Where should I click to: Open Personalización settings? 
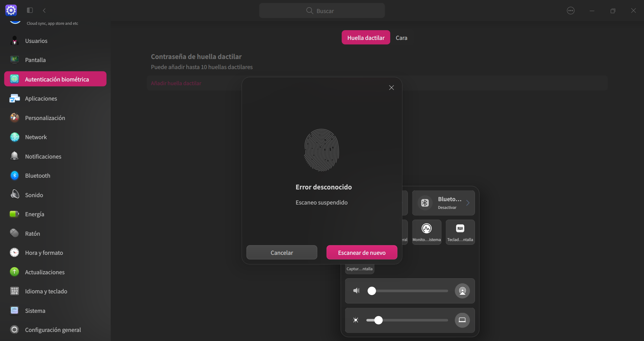tap(55, 118)
